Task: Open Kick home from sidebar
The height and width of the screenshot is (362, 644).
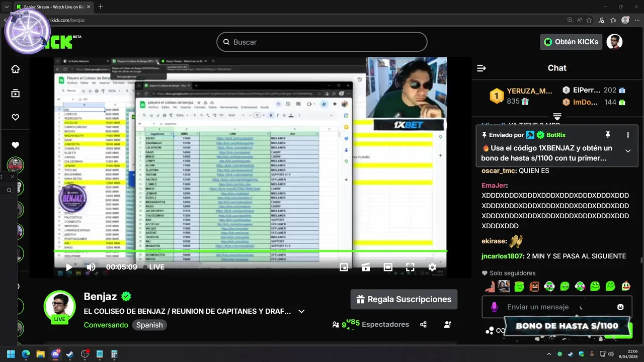Action: click(x=16, y=69)
